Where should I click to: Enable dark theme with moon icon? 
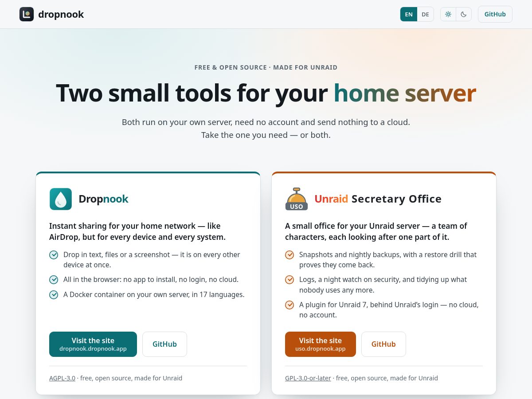click(464, 14)
